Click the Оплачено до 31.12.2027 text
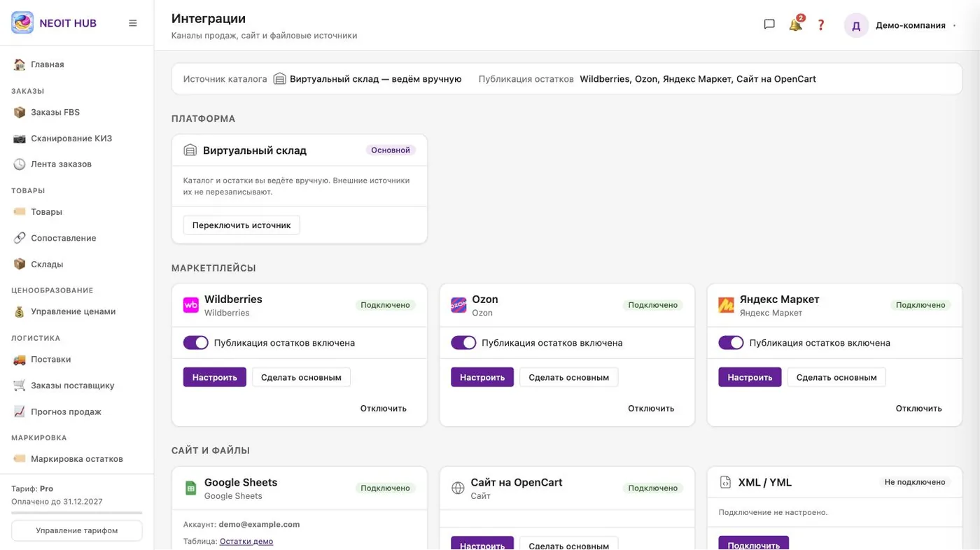Screen dimensions: 980x550 pyautogui.click(x=57, y=502)
